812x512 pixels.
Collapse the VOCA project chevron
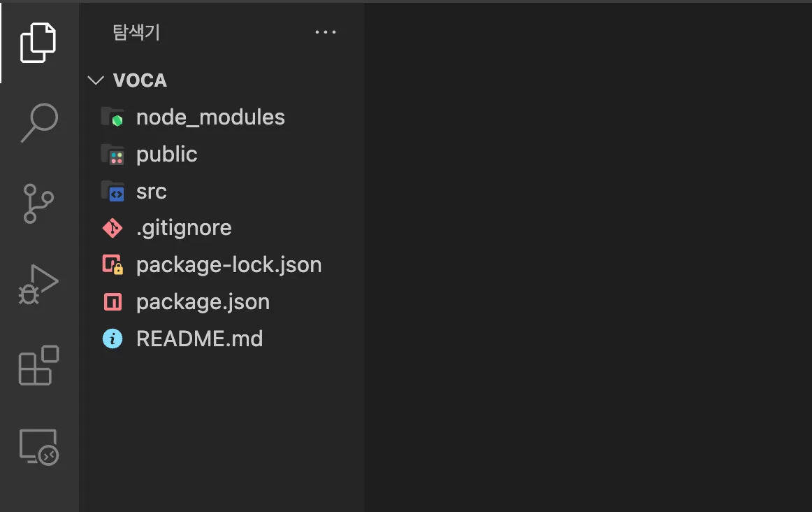point(95,80)
